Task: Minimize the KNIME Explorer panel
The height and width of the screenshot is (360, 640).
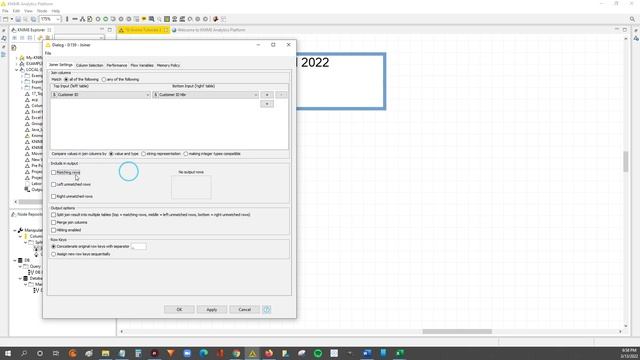Action: [x=102, y=30]
